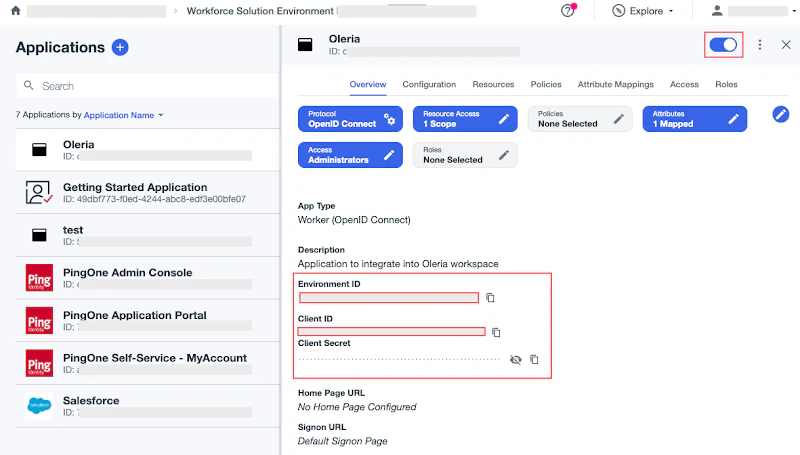The width and height of the screenshot is (800, 455).
Task: Select the Access tab
Action: click(684, 84)
